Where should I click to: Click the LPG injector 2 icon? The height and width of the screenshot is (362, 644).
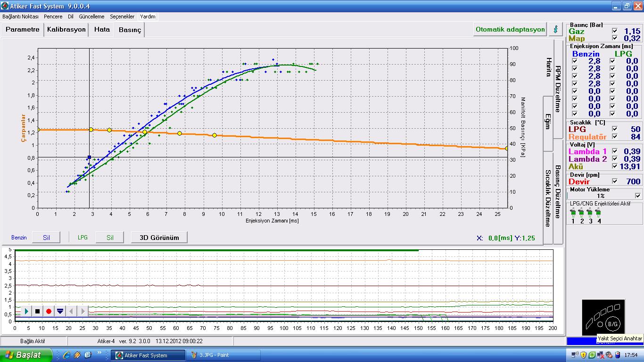click(x=581, y=213)
